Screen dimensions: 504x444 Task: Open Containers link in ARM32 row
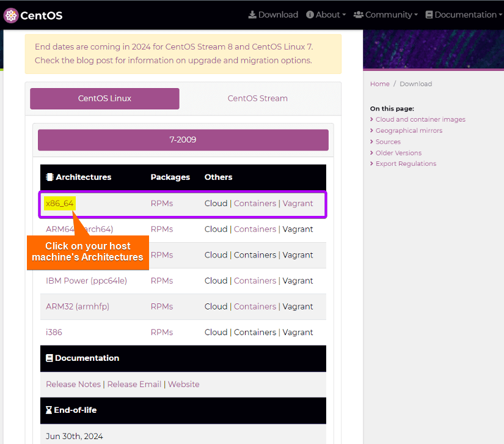pos(255,306)
